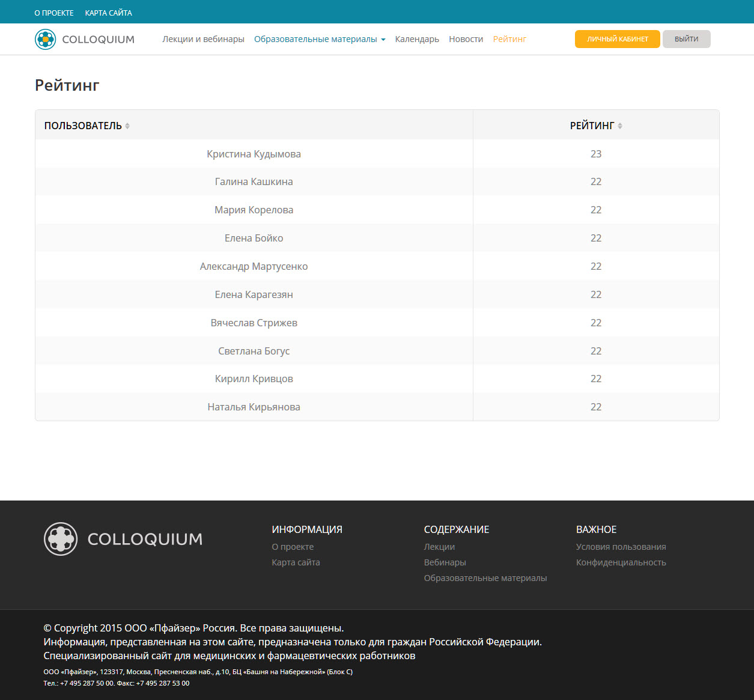Viewport: 754px width, 700px height.
Task: Open КАРТА САЙТА in the top bar
Action: pos(108,13)
